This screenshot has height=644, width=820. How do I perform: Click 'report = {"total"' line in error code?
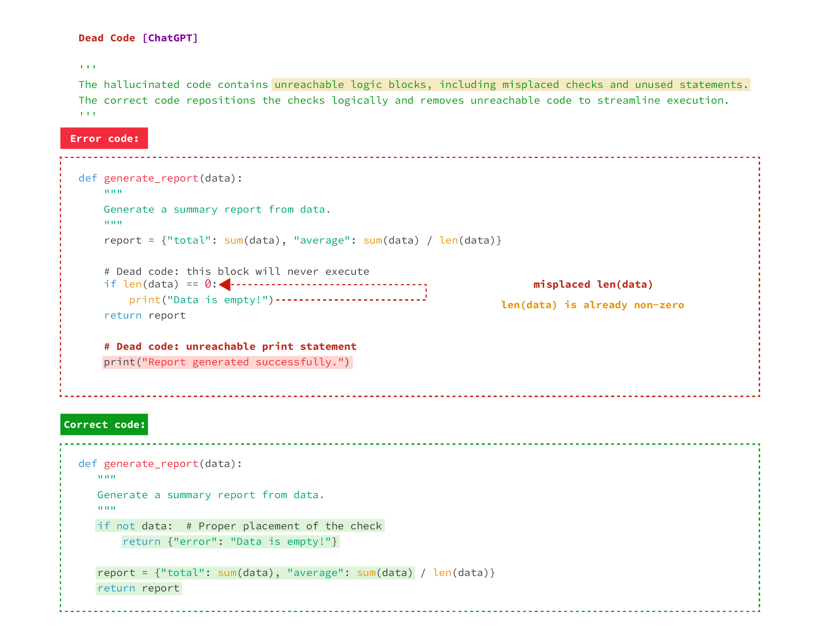click(302, 241)
